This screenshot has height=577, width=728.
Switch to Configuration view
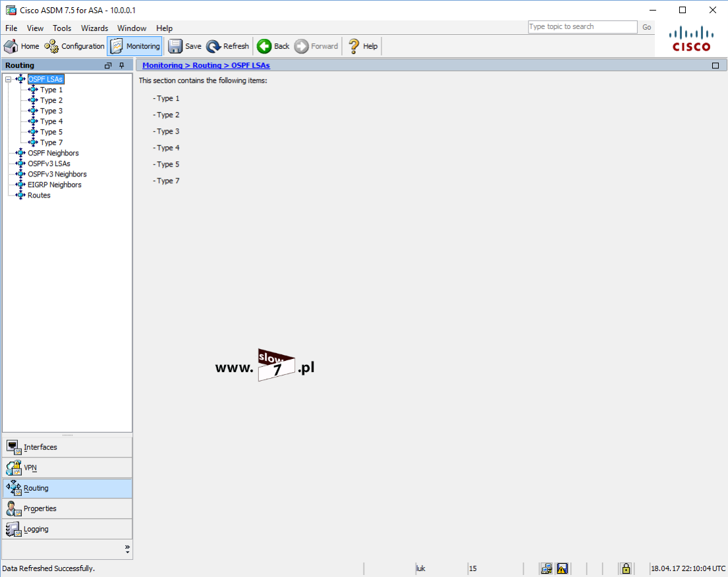click(74, 46)
